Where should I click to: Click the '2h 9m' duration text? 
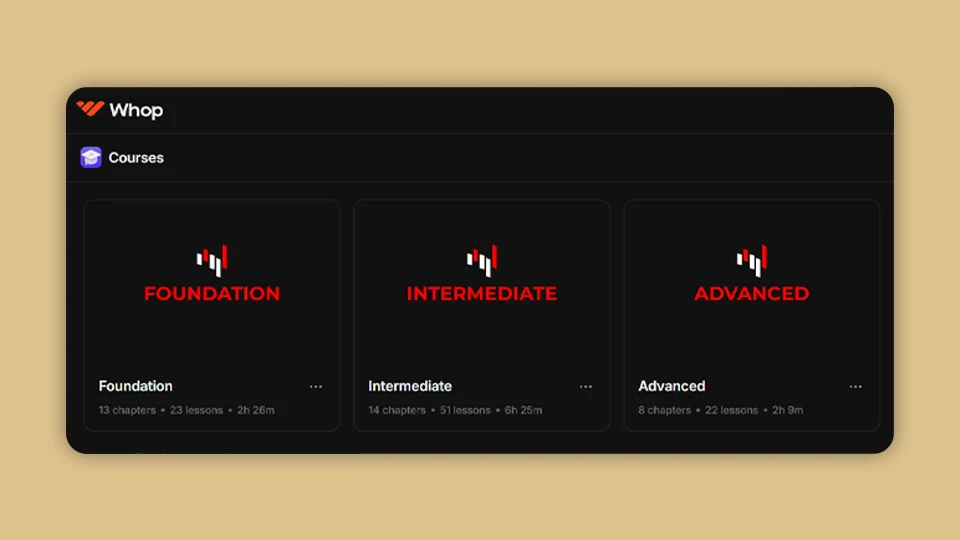pyautogui.click(x=788, y=410)
